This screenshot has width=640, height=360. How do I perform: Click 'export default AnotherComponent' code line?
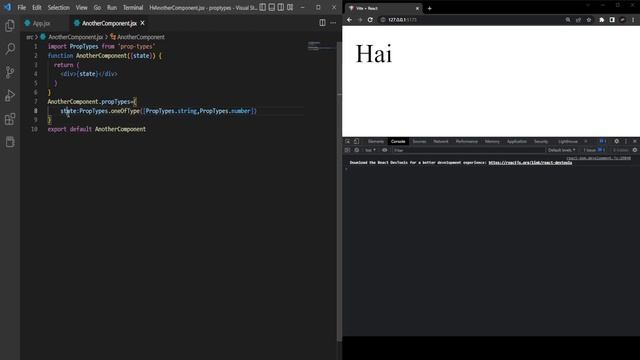click(97, 129)
